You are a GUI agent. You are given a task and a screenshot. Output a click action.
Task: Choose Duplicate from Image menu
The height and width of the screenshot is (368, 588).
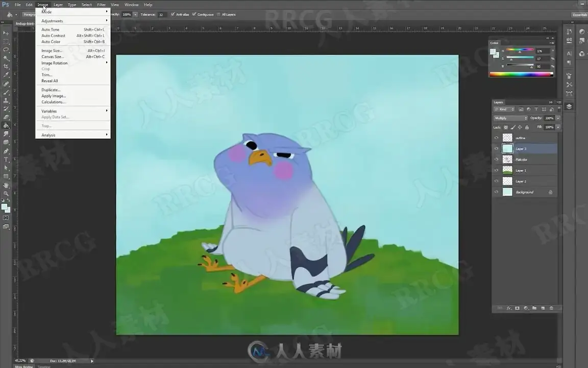tap(74, 90)
